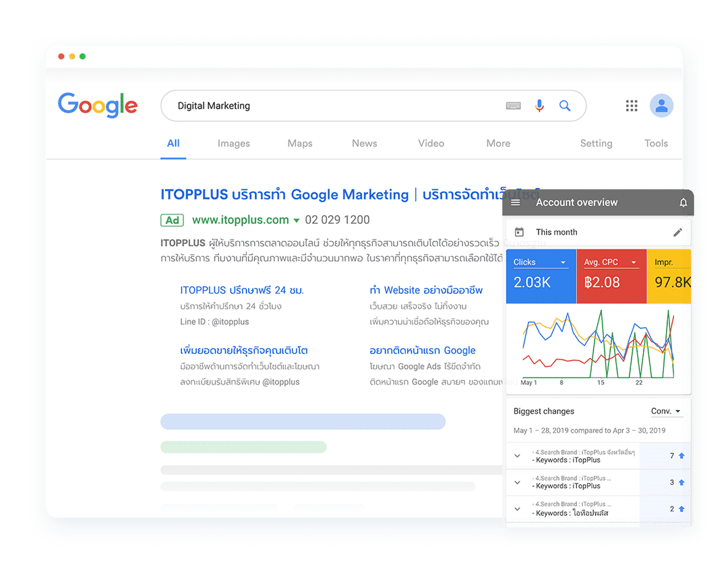728x563 pixels.
Task: Switch to the News tab
Action: [x=364, y=143]
